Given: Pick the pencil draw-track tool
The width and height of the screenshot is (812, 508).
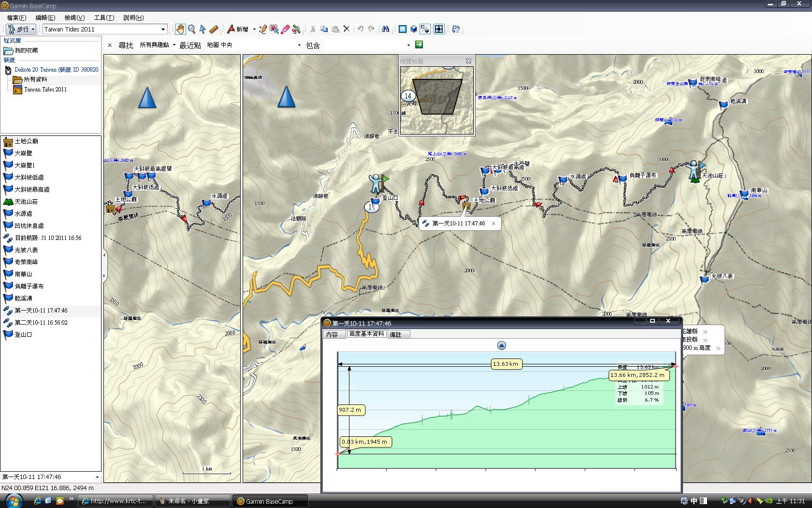Looking at the screenshot, I should point(262,29).
